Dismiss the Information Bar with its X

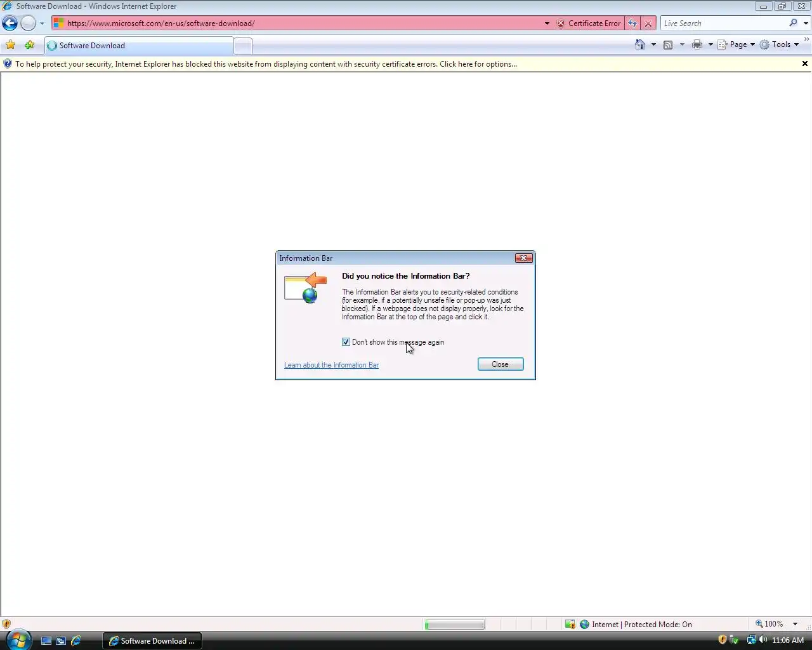(805, 63)
